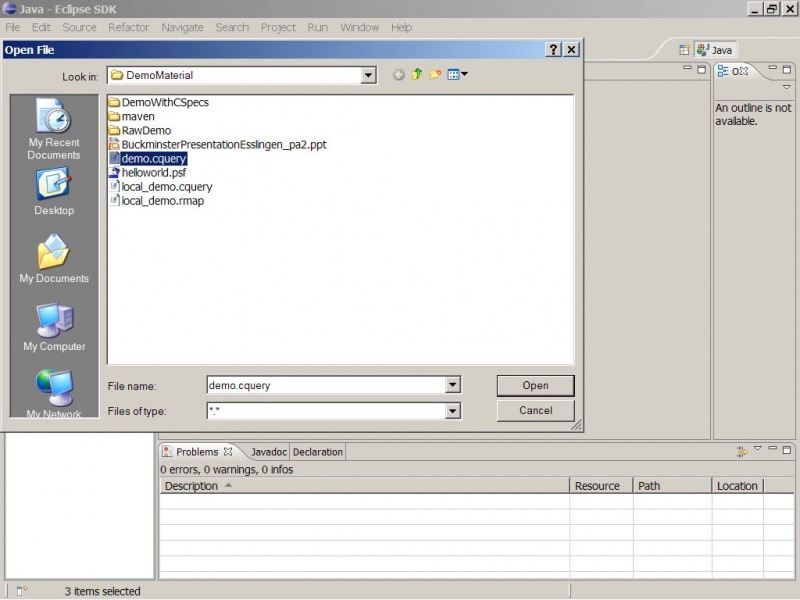Viewport: 800px width, 600px height.
Task: Minimize the editor area
Action: coord(687,68)
